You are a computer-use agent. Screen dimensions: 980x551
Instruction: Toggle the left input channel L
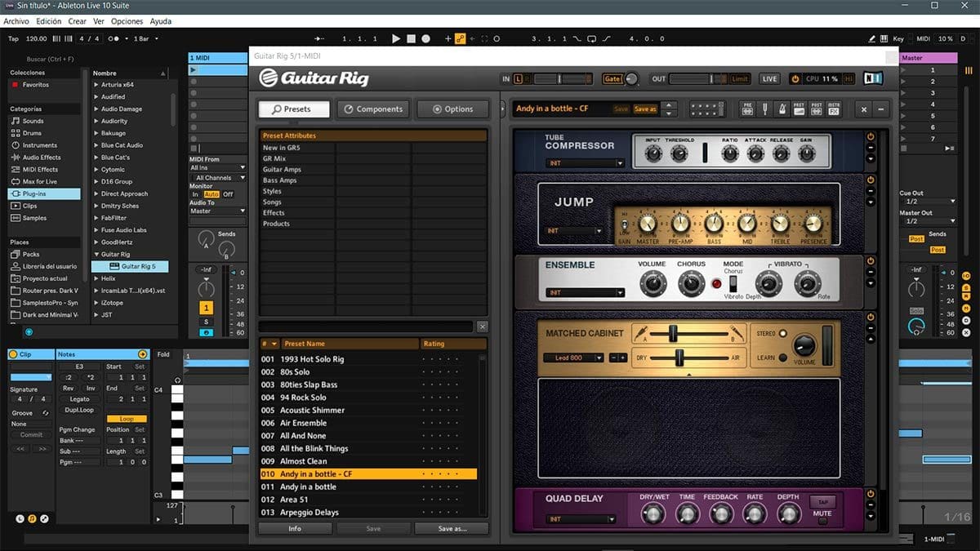tap(518, 78)
